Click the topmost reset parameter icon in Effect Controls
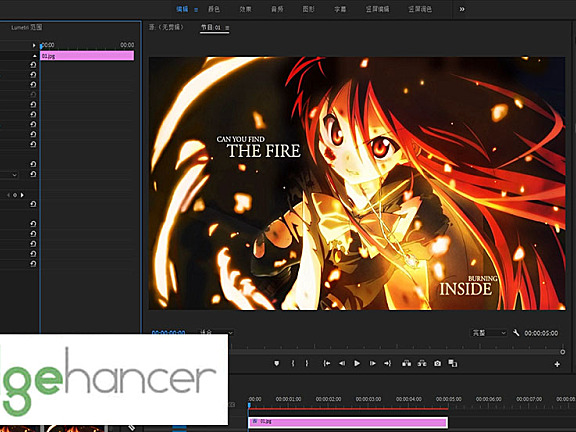Viewport: 576px width, 432px height. (x=33, y=65)
